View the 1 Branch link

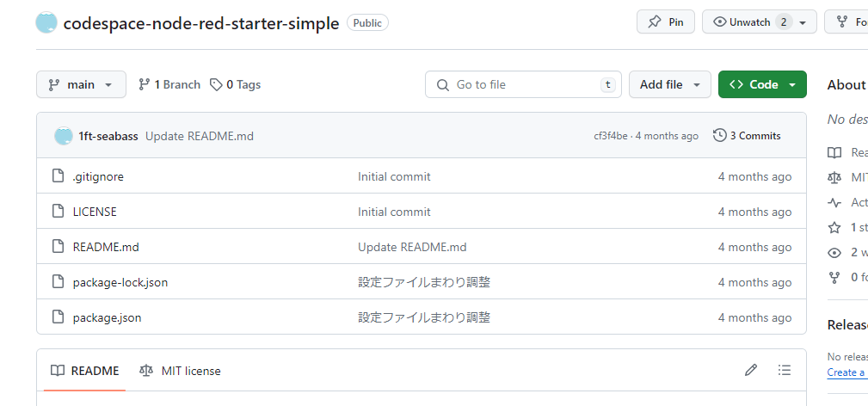tap(169, 84)
